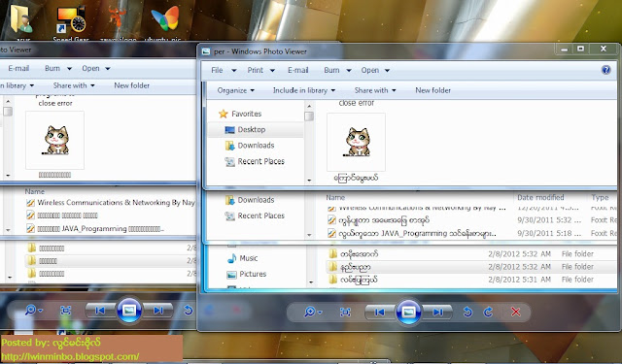622x364 pixels.
Task: Expand the Print dropdown menu
Action: point(261,70)
